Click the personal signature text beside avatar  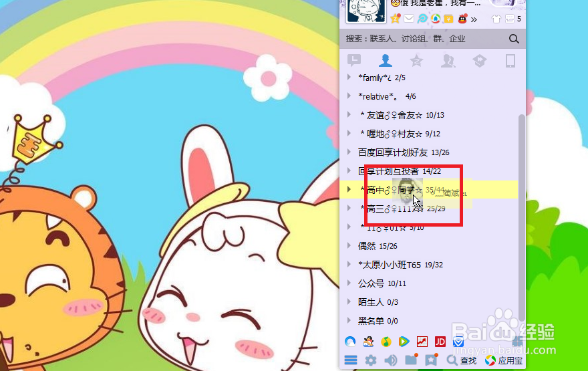(436, 4)
